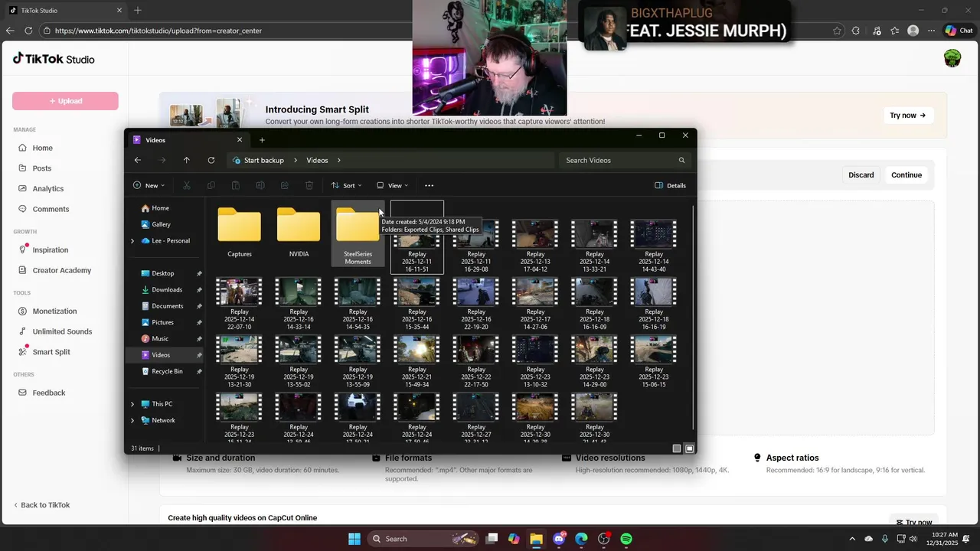The height and width of the screenshot is (551, 980).
Task: Open Feedback in TikTok Studio sidebar
Action: [49, 393]
